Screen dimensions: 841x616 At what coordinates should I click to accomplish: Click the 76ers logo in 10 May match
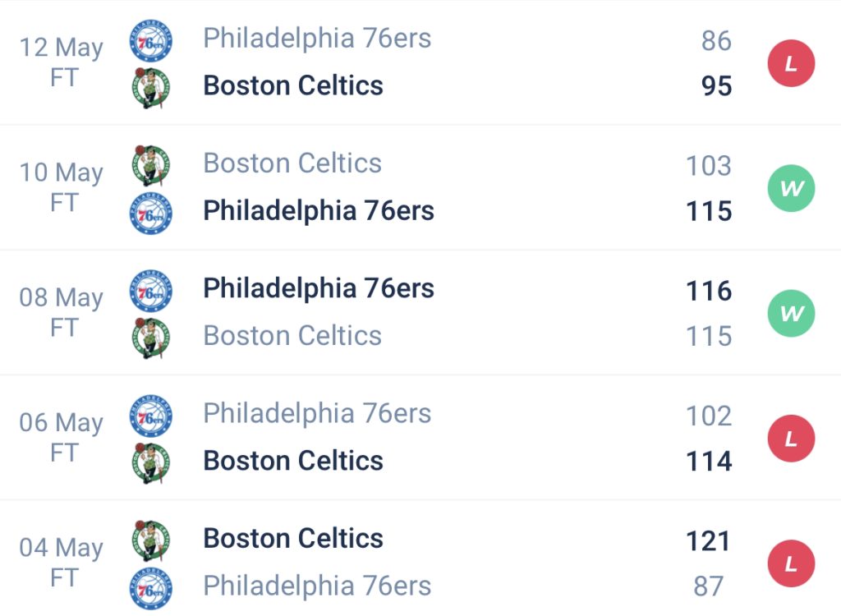click(x=151, y=214)
